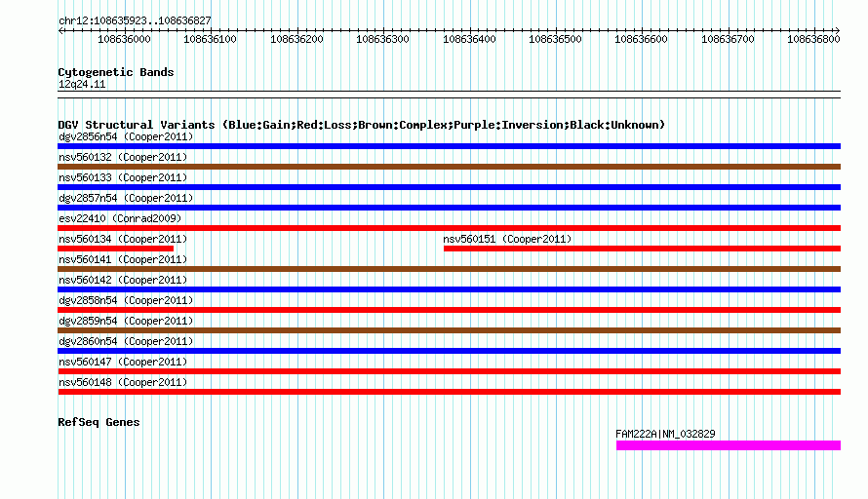Open the dgv2859n54 (Cooper2011) label
The height and width of the screenshot is (499, 868).
click(126, 321)
